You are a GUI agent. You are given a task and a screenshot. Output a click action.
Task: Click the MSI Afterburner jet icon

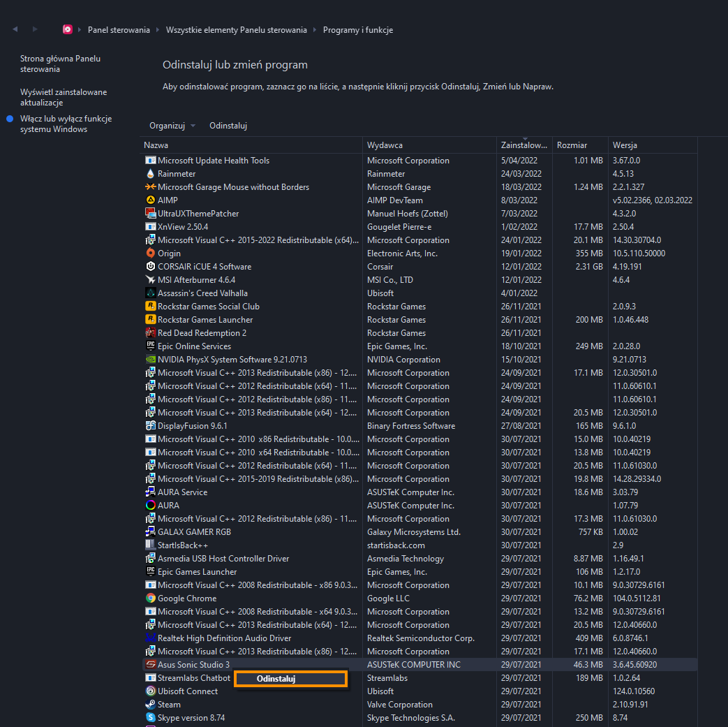(150, 279)
